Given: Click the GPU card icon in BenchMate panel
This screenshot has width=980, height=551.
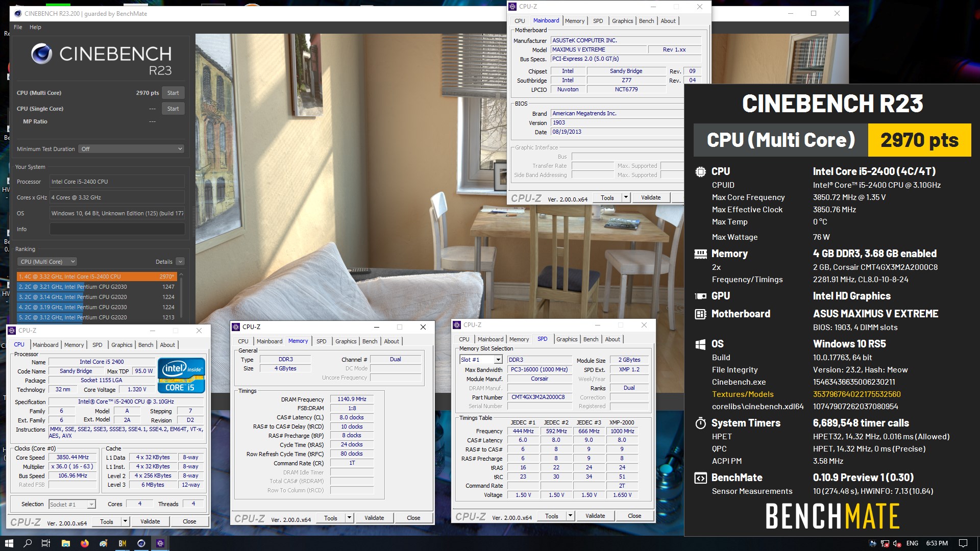Looking at the screenshot, I should [701, 296].
